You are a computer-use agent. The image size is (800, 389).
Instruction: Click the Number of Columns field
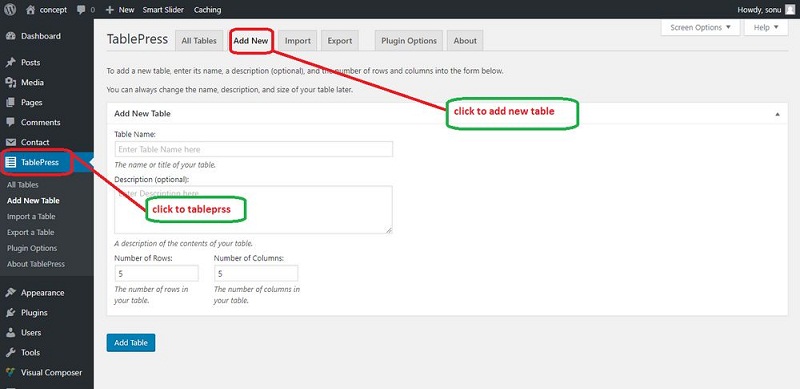[x=256, y=274]
